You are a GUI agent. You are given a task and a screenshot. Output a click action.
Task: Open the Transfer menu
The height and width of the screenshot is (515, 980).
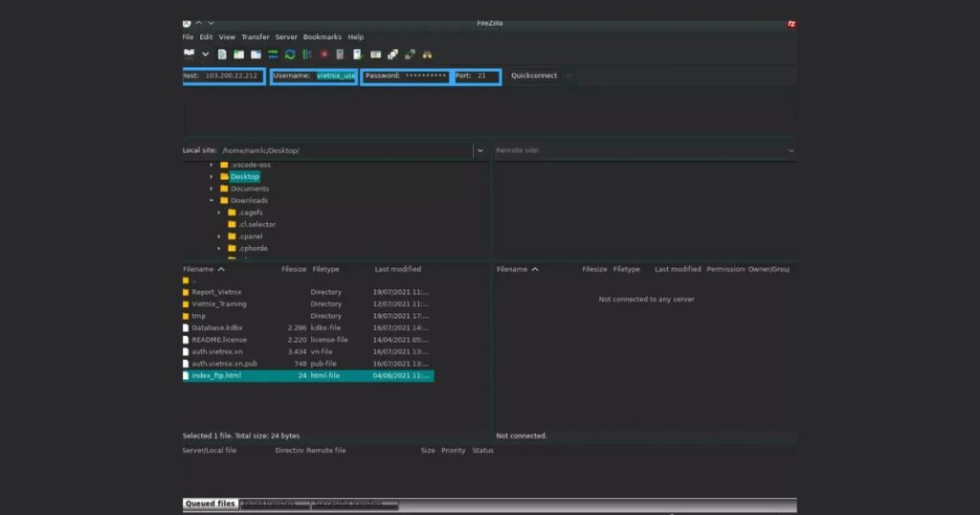[255, 37]
